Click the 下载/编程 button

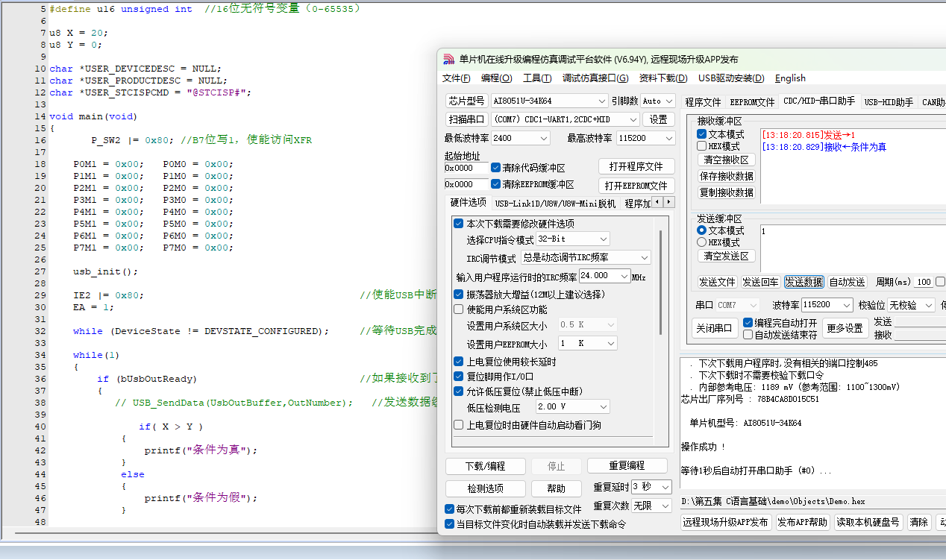[485, 466]
